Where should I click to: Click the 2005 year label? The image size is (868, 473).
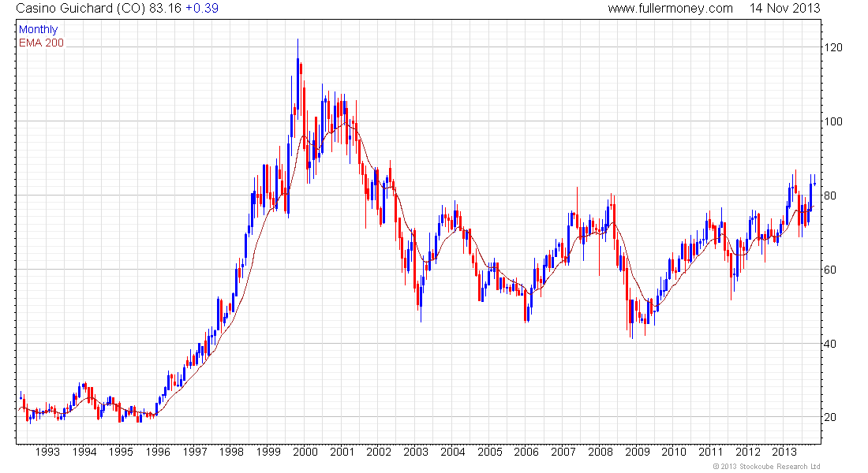point(490,452)
